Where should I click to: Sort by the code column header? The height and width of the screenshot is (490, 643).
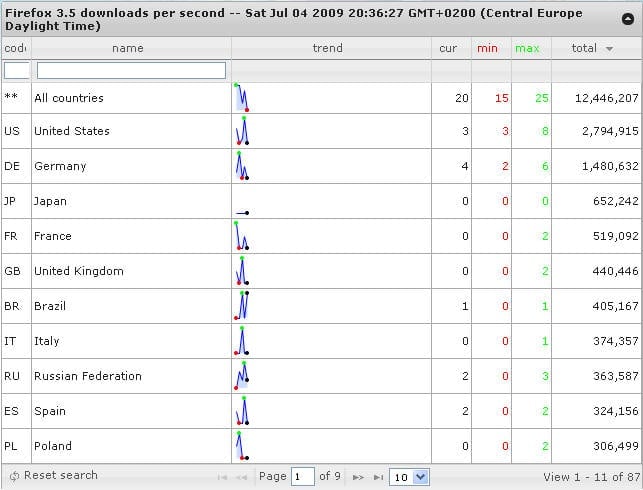(x=16, y=48)
